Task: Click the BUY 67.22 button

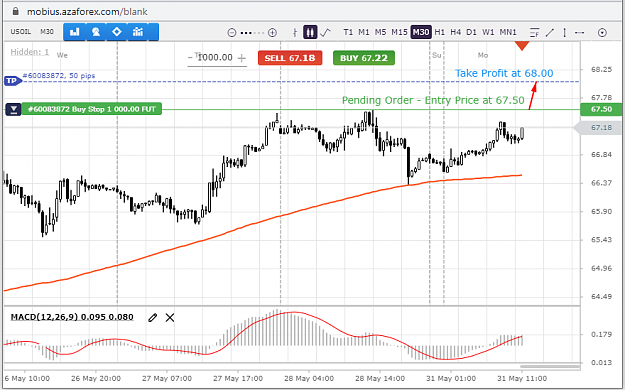Action: [x=364, y=58]
